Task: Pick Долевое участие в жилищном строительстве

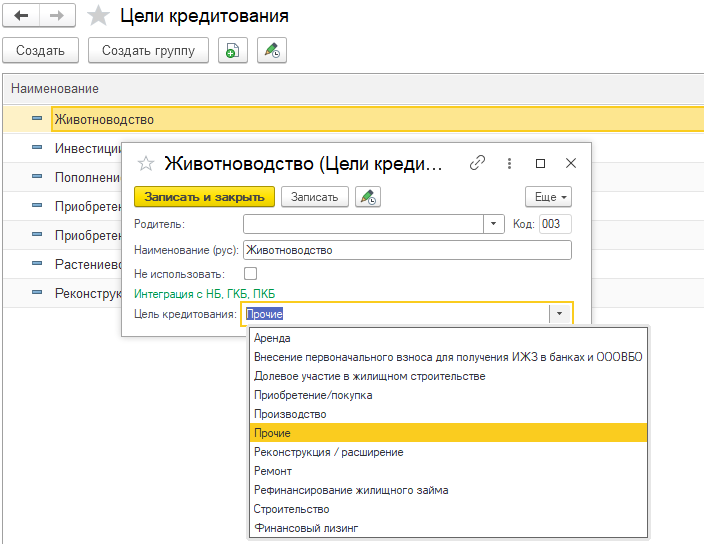Action: coord(449,376)
